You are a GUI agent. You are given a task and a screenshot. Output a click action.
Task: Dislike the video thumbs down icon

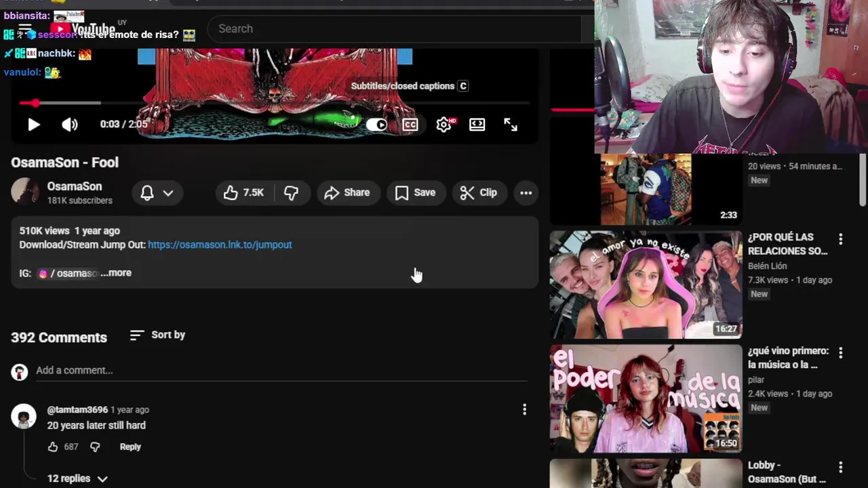point(292,192)
